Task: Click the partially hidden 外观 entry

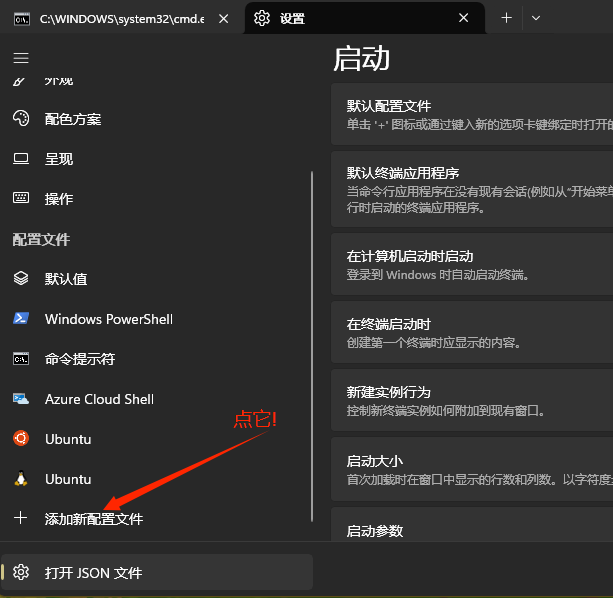Action: [x=156, y=81]
